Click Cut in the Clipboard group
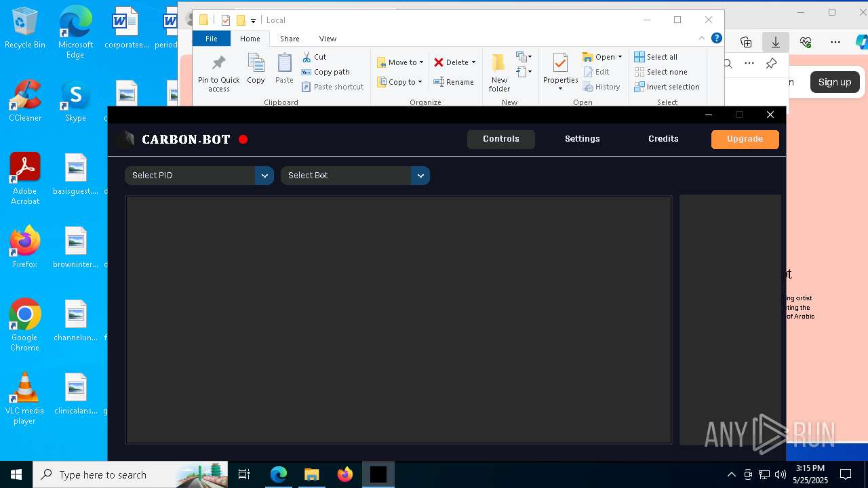This screenshot has height=488, width=868. 314,57
